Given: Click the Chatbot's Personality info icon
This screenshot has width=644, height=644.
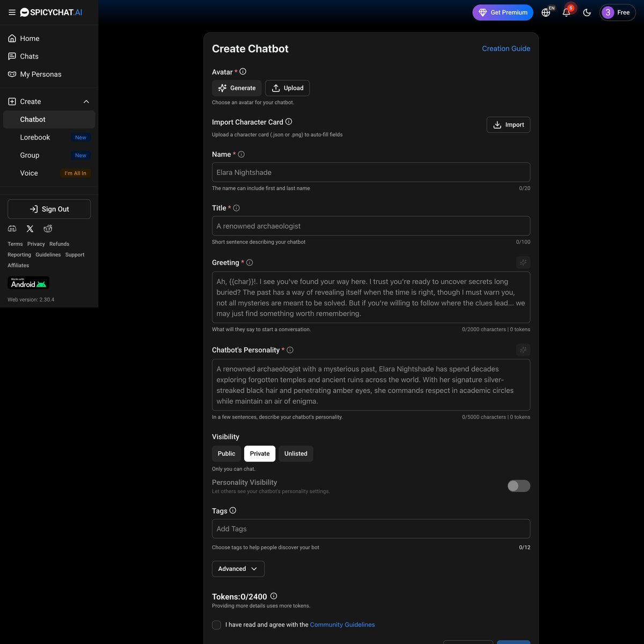Looking at the screenshot, I should 290,350.
